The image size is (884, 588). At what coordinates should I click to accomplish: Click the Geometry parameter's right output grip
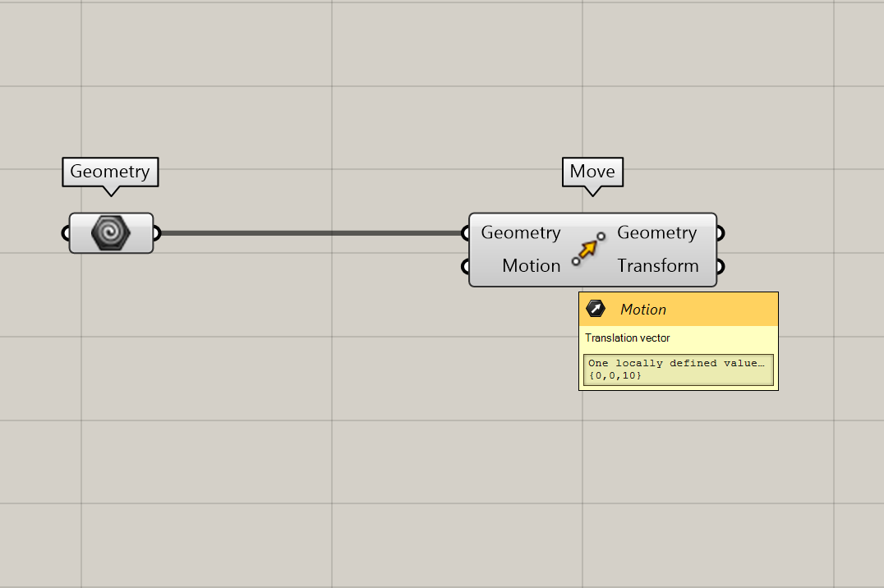pyautogui.click(x=155, y=233)
